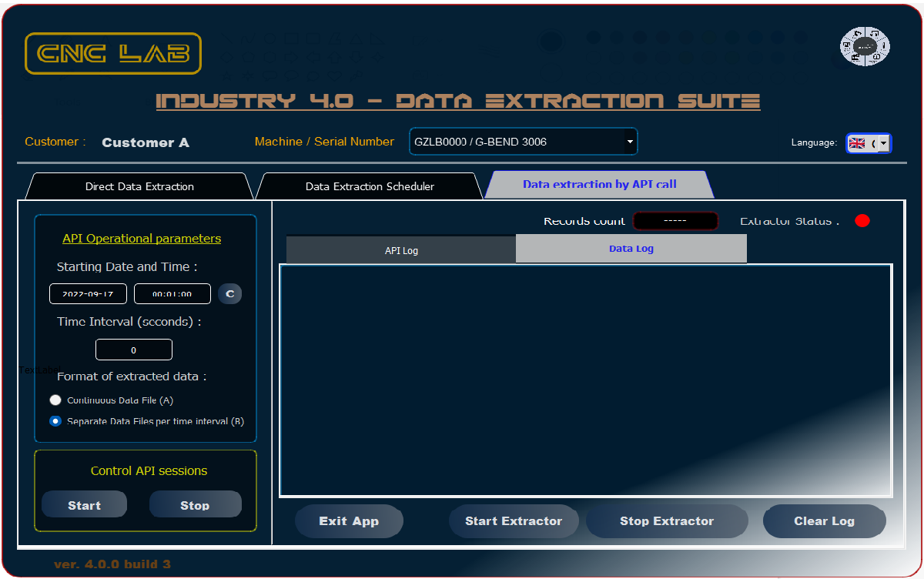
Task: Click the red Extractor Status indicator
Action: click(862, 221)
